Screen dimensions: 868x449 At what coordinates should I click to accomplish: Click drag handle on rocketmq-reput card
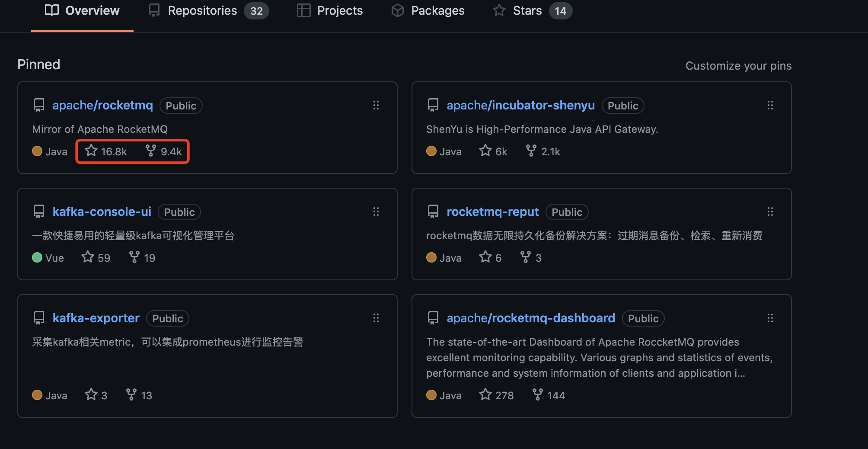point(770,212)
